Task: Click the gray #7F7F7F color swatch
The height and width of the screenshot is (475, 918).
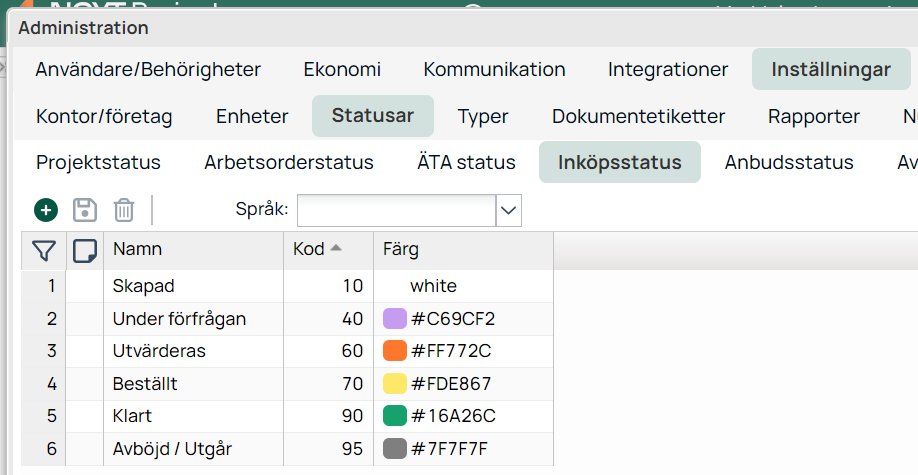Action: coord(395,449)
